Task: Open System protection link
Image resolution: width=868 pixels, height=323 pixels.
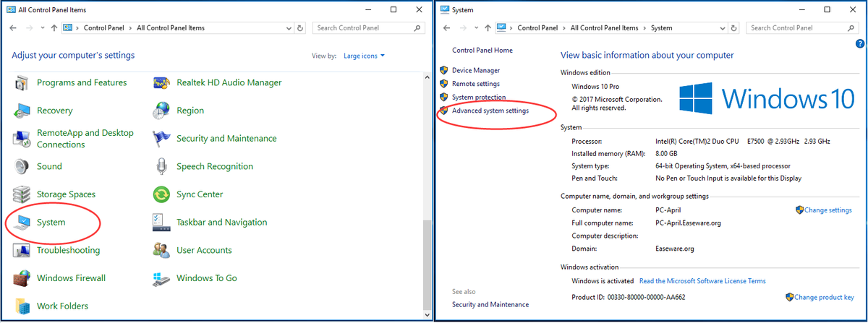Action: click(x=479, y=97)
